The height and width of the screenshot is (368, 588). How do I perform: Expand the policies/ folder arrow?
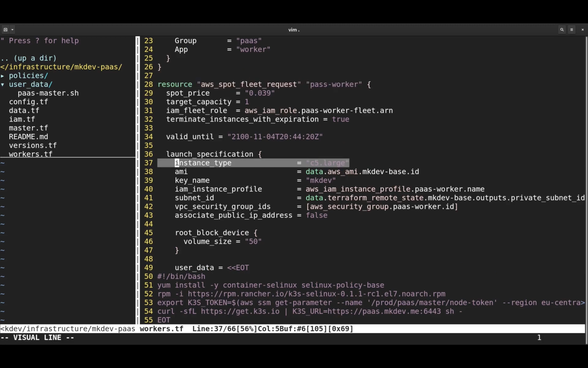2,76
